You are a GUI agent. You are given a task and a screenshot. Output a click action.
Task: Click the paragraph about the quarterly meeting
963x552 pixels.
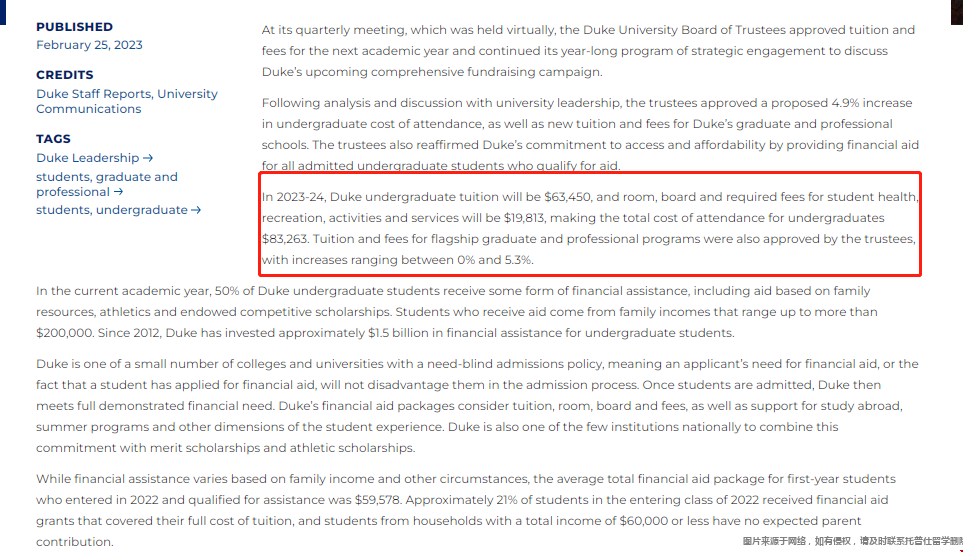click(x=588, y=51)
